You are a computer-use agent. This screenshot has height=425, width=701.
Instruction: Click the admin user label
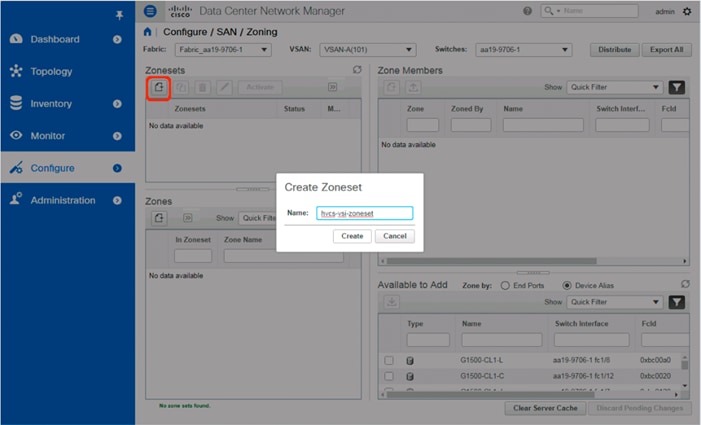tap(665, 12)
